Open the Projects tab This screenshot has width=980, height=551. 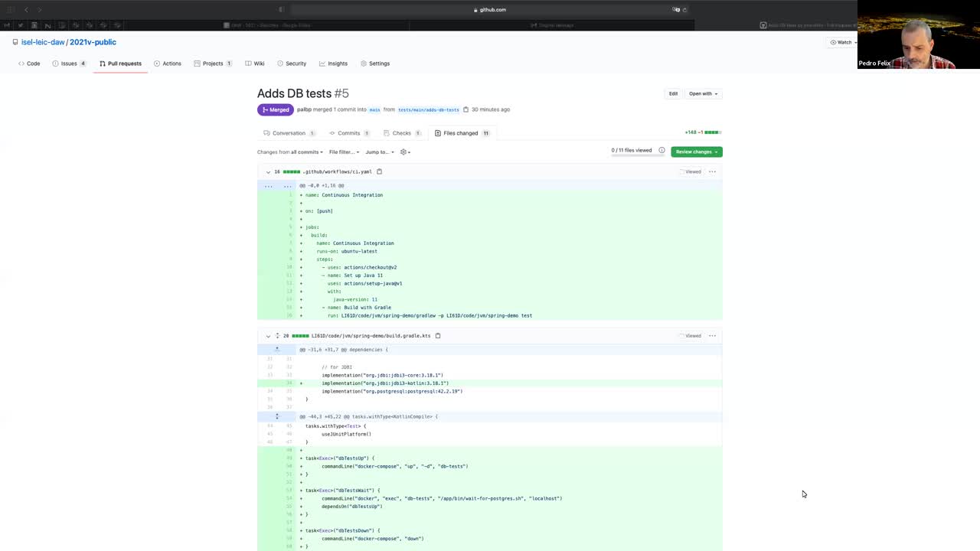click(213, 64)
